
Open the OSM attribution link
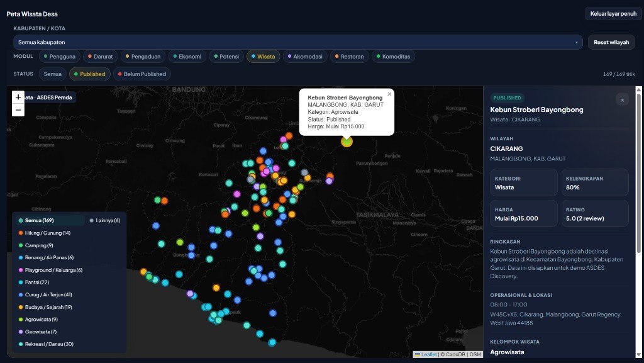(x=475, y=354)
